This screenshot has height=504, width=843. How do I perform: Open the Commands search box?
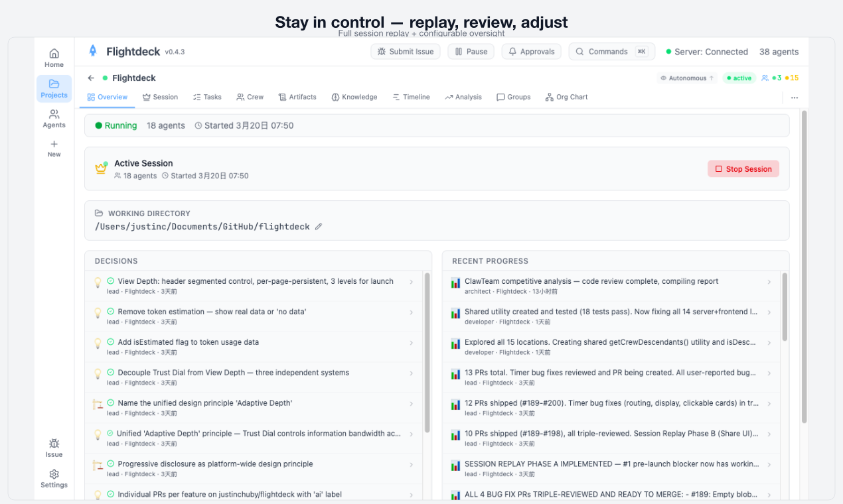pyautogui.click(x=612, y=52)
